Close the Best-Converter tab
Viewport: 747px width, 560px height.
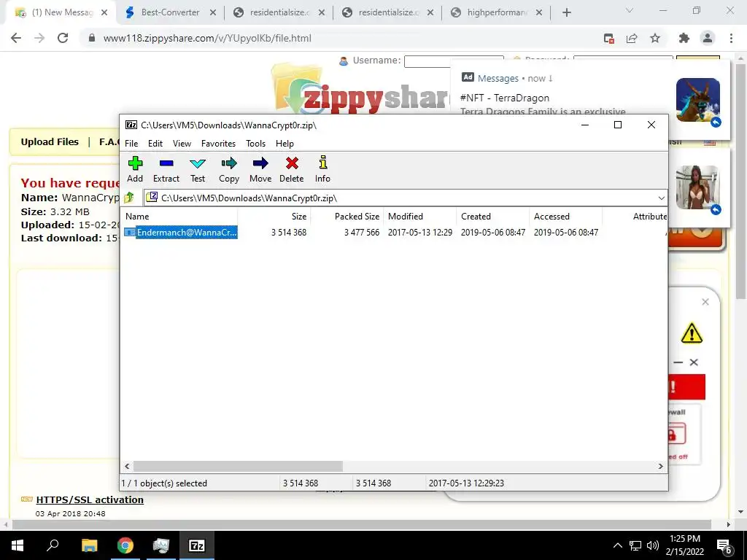click(213, 13)
